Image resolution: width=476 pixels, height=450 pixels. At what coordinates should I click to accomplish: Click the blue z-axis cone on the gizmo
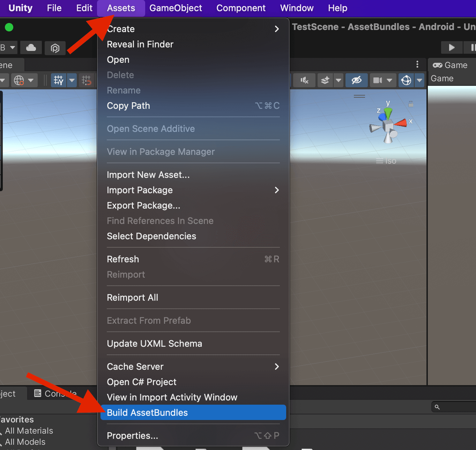pyautogui.click(x=382, y=117)
